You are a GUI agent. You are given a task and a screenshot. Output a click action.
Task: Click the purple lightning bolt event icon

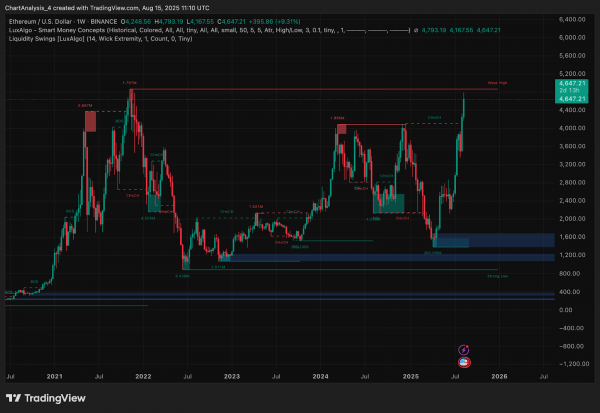click(x=464, y=350)
